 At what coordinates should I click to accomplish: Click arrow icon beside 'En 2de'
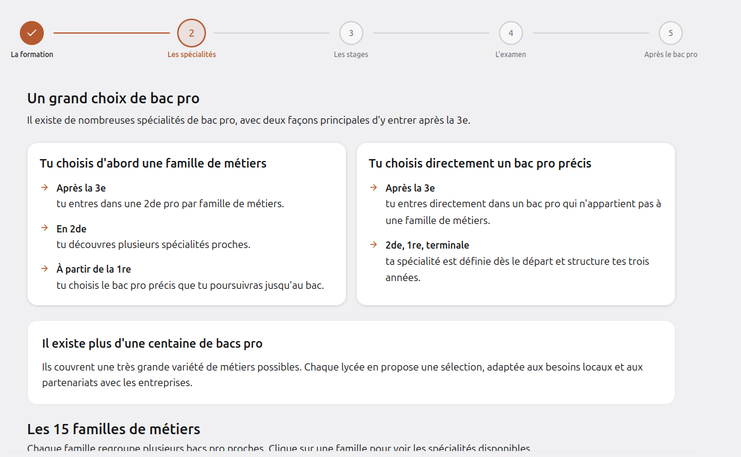point(44,228)
